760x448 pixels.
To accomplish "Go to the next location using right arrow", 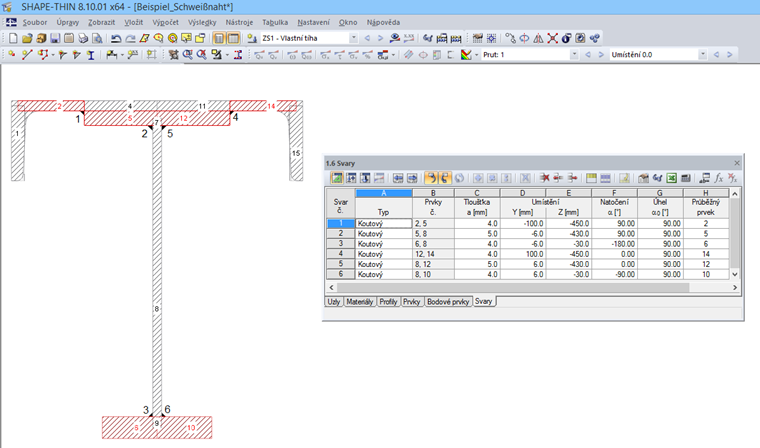I will (x=729, y=55).
